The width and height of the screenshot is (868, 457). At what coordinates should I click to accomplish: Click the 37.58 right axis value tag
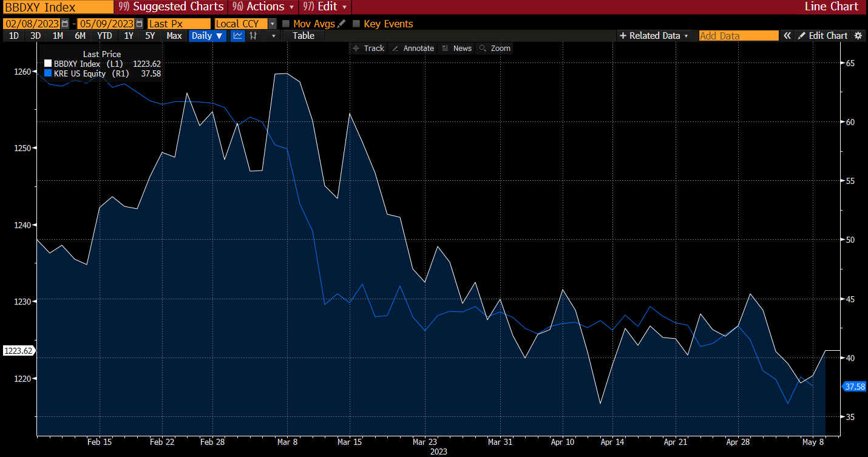[x=853, y=387]
